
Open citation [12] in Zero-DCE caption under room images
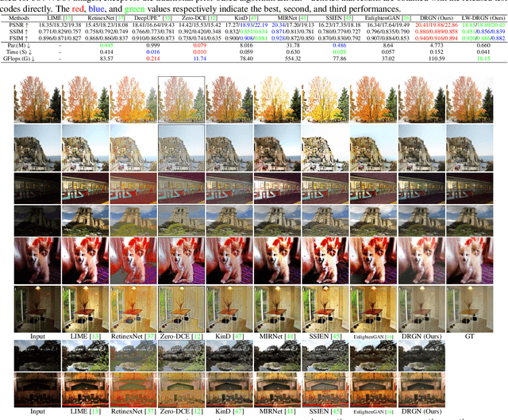pos(198,337)
